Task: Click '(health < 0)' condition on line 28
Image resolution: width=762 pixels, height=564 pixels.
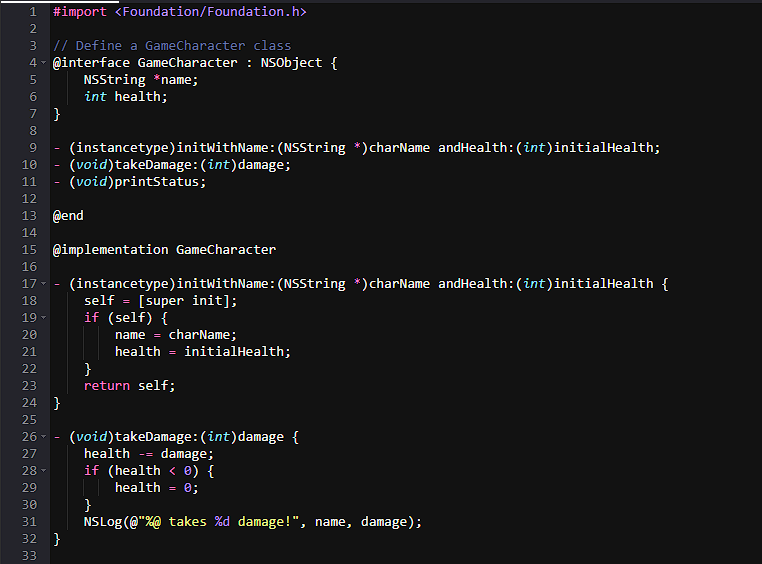Action: [153, 471]
